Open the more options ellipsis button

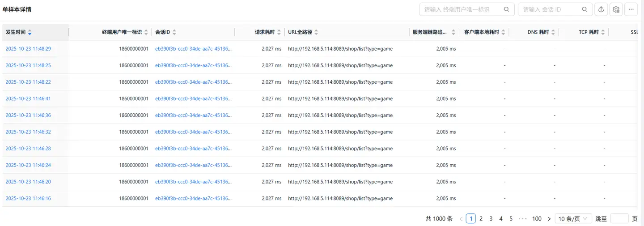click(631, 9)
